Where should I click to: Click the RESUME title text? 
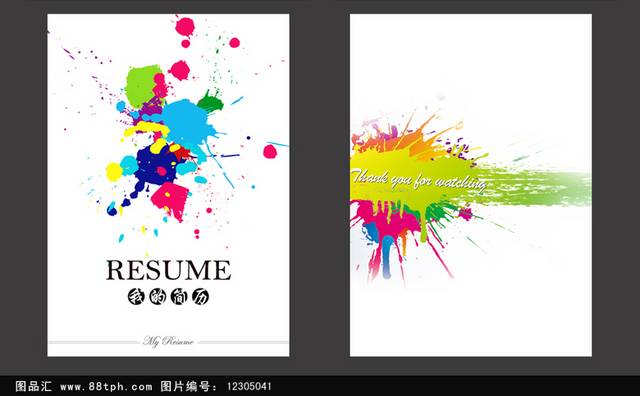point(168,270)
